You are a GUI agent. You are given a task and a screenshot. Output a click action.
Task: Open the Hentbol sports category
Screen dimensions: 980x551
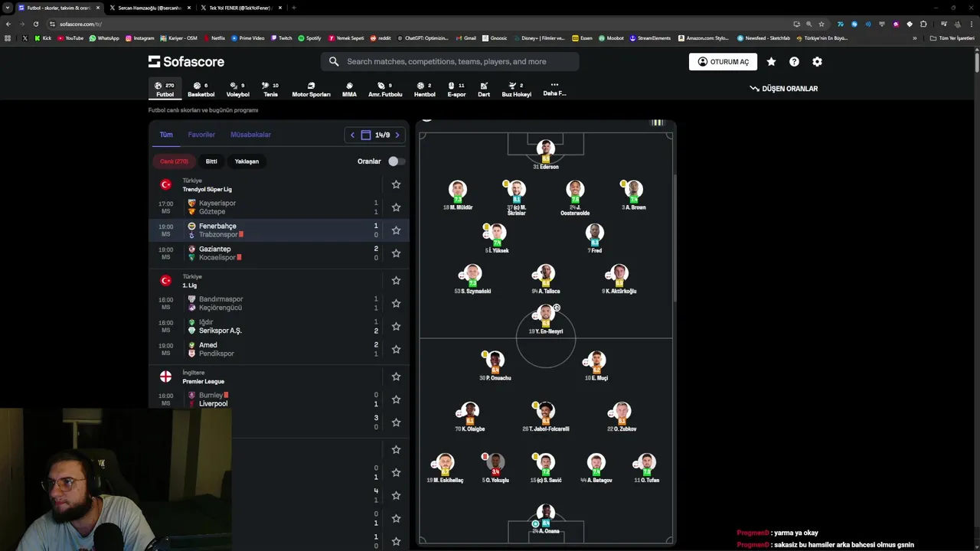pyautogui.click(x=424, y=90)
